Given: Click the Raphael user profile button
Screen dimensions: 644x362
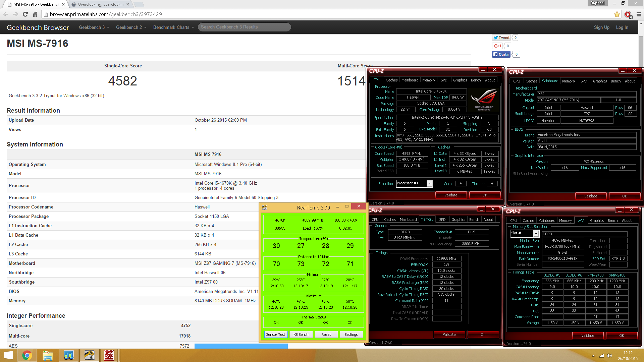Looking at the screenshot, I should 597,3.
